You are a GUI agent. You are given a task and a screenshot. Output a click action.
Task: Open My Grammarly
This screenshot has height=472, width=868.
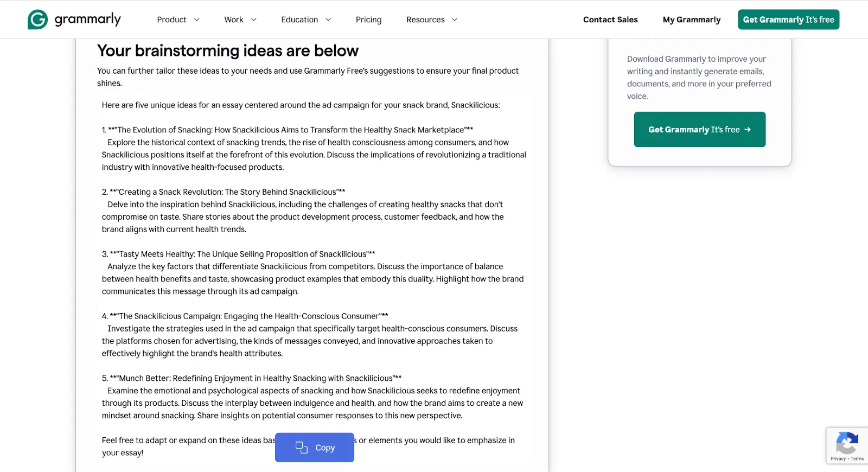(x=692, y=20)
